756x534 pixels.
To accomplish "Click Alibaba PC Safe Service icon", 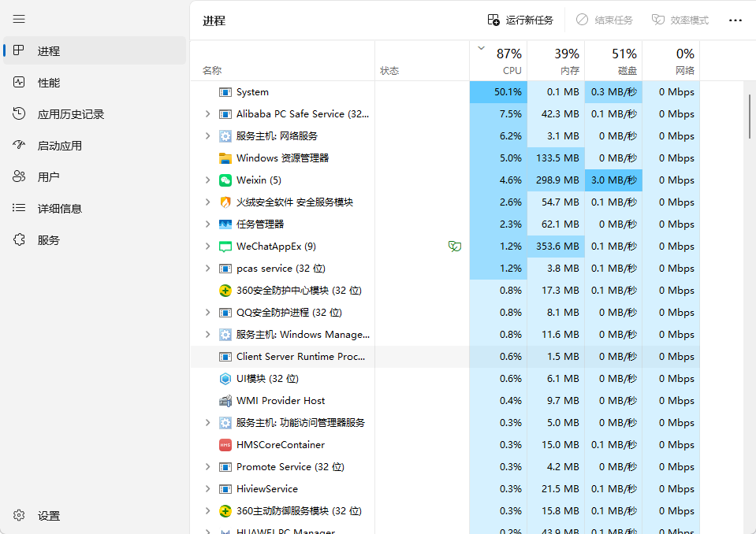I will [225, 114].
